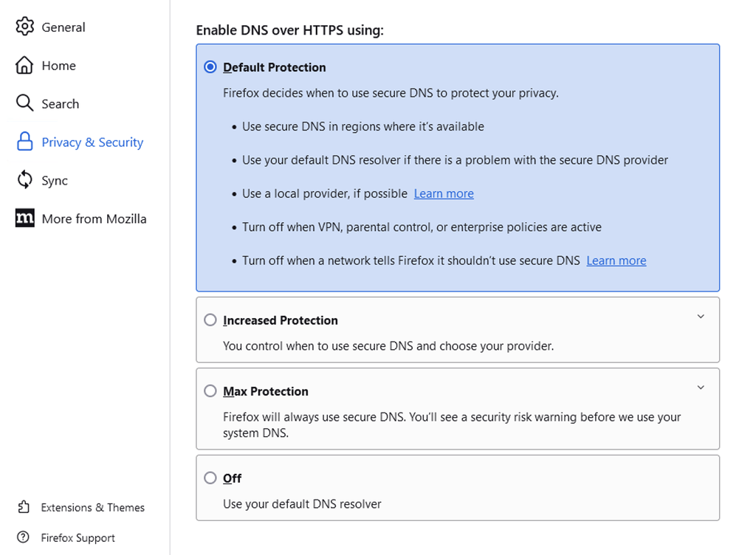Turn DNS over HTTPS Off radio button

[x=210, y=478]
